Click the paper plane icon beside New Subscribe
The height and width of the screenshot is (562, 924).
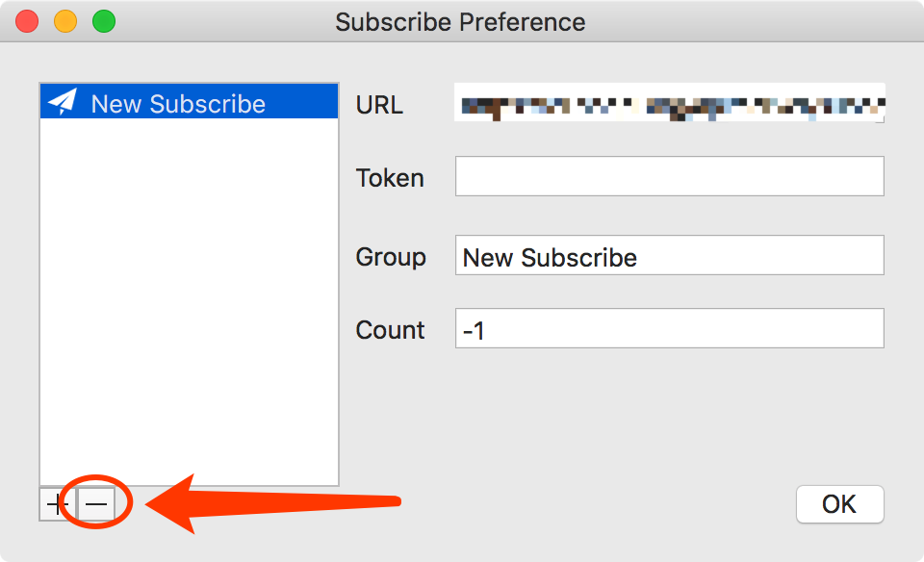(x=63, y=102)
